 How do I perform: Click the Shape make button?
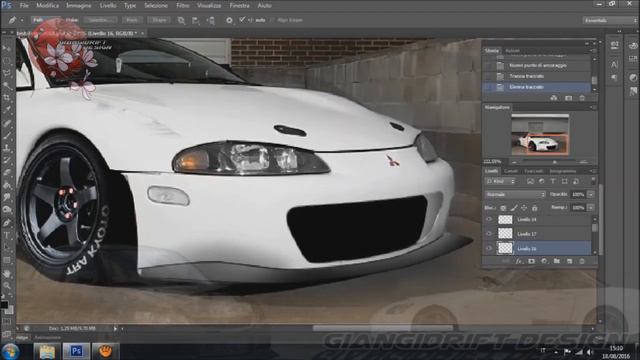[x=159, y=20]
